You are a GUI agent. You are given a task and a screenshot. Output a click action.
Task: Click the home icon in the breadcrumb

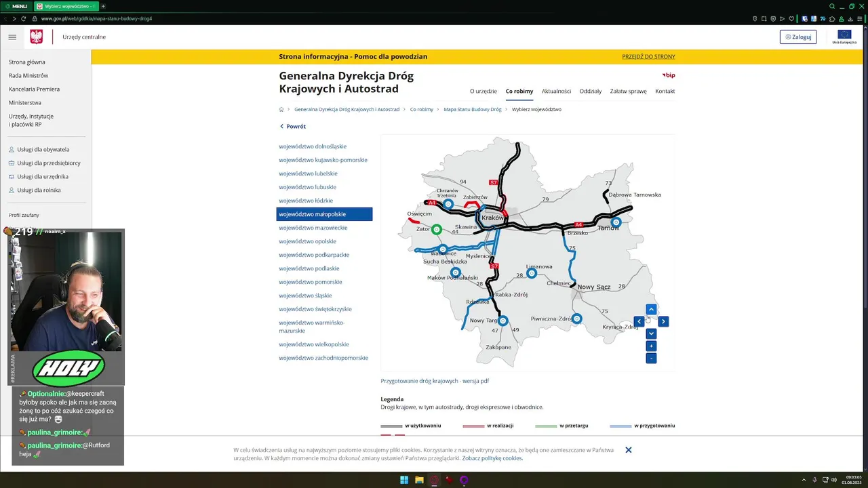[281, 109]
